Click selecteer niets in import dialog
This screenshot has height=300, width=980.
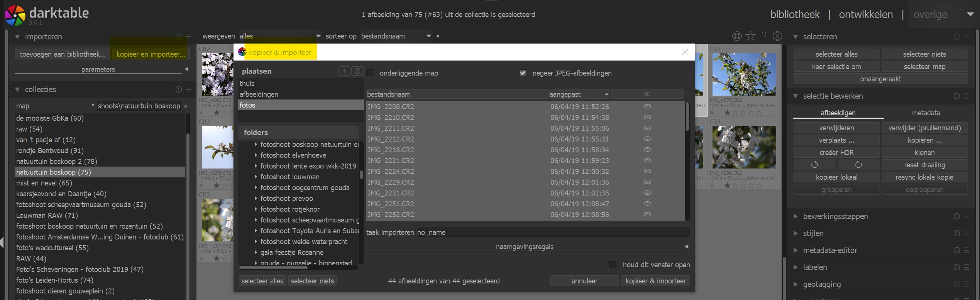coord(312,281)
